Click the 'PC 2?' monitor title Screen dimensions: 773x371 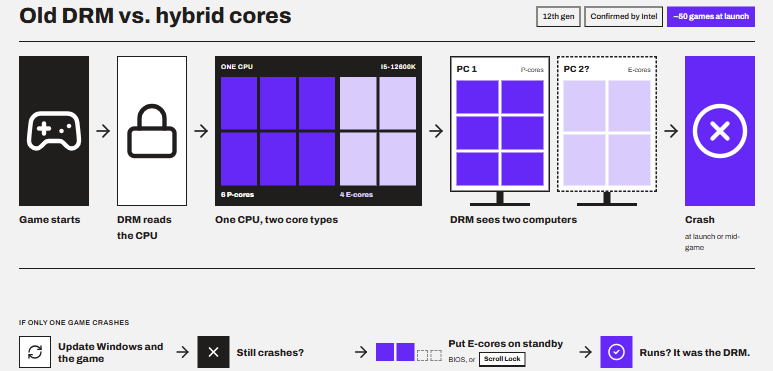[576, 69]
